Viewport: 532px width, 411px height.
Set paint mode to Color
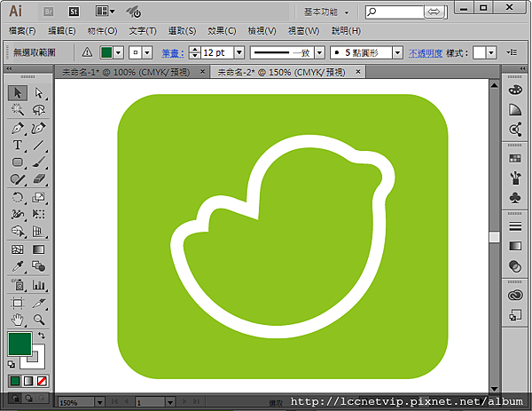pos(14,381)
